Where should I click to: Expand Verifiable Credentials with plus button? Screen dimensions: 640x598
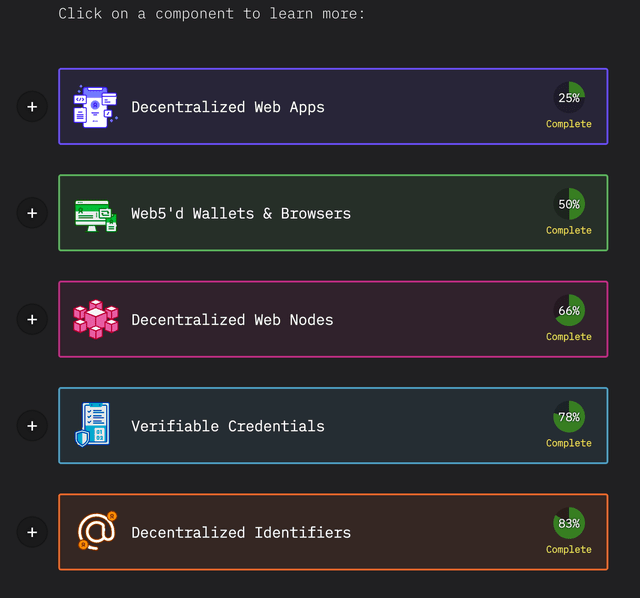click(32, 425)
